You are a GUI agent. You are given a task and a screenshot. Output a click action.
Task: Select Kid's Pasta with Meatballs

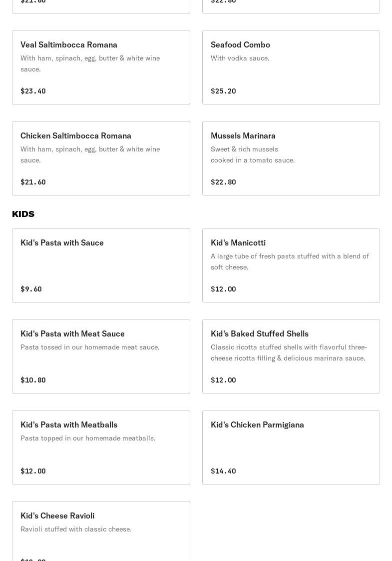click(101, 447)
